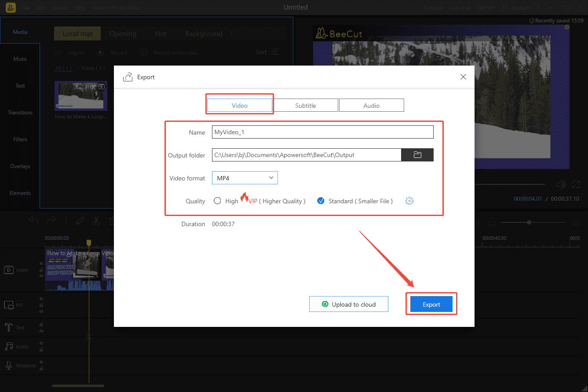Click the Export button
The width and height of the screenshot is (588, 392).
click(x=431, y=304)
